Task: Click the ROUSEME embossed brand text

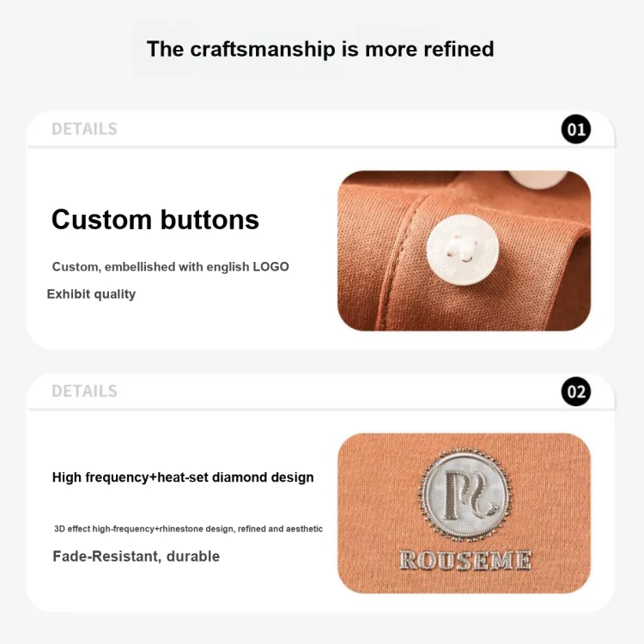Action: (x=465, y=560)
